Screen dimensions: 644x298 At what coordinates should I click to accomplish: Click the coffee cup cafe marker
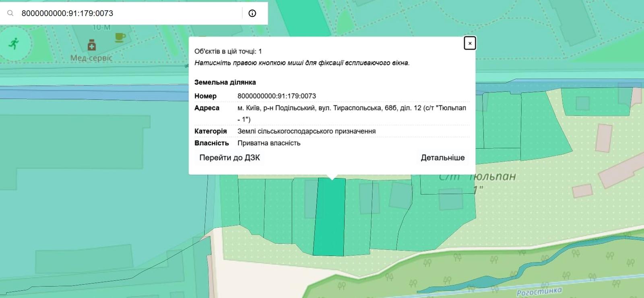pyautogui.click(x=120, y=38)
